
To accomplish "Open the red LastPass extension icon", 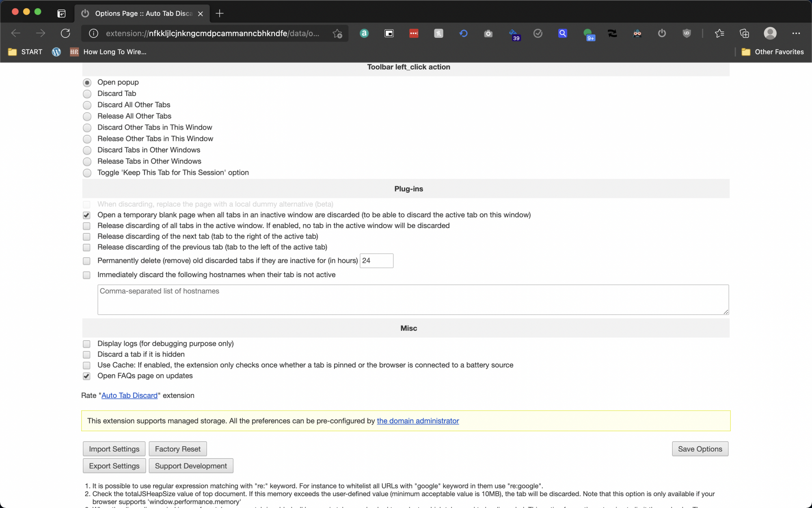I will [414, 33].
